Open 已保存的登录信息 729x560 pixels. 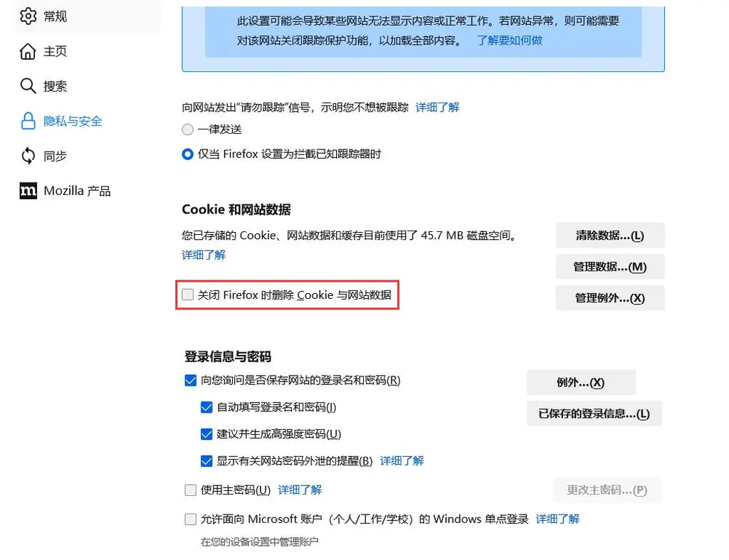coord(594,413)
